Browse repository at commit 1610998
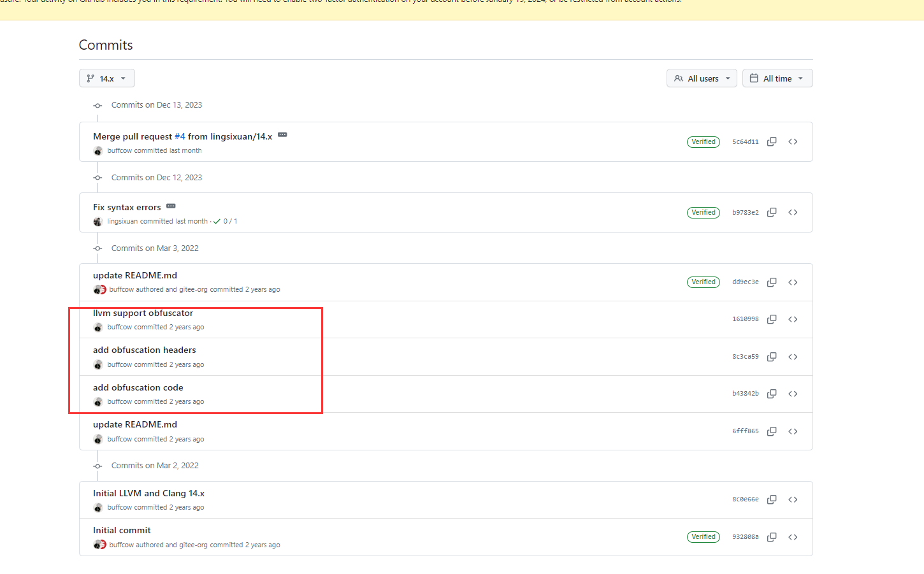The width and height of the screenshot is (924, 574). [x=793, y=319]
